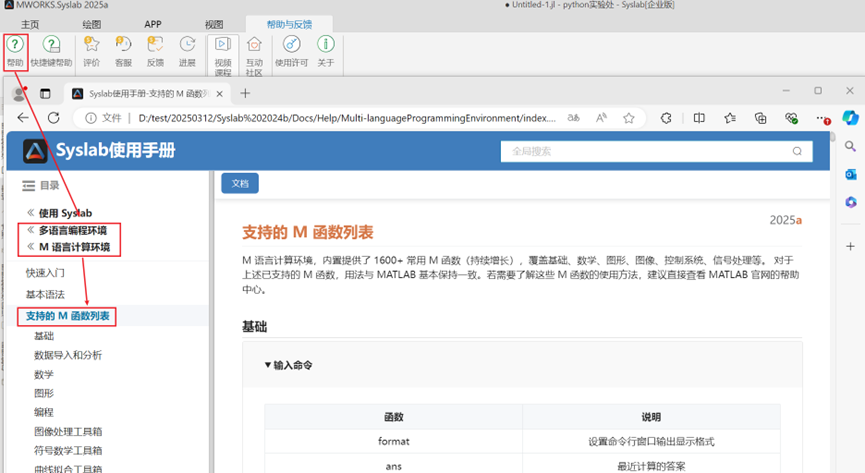Open browser extensions icon

click(666, 118)
